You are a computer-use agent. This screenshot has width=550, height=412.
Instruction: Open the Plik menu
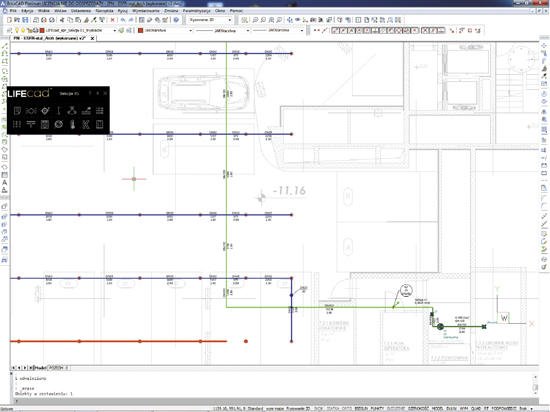click(13, 11)
